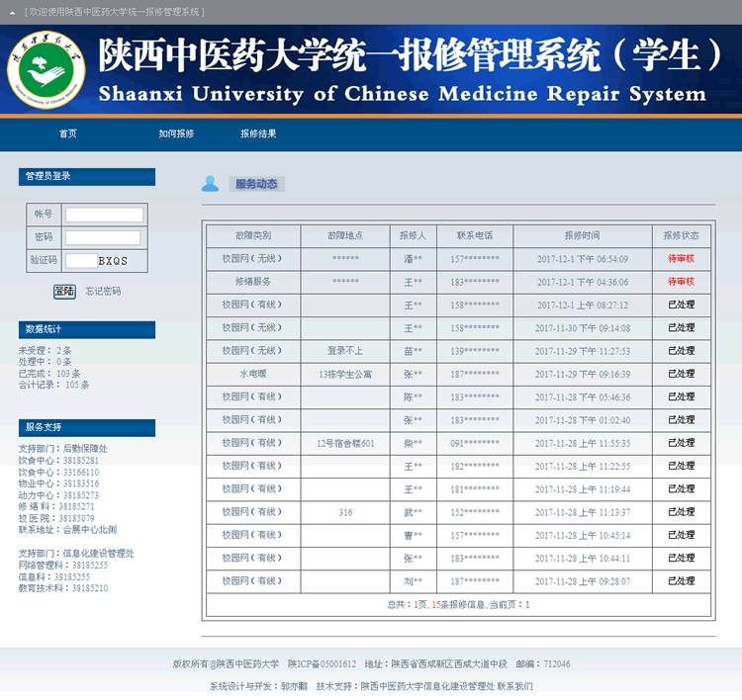Select the 联系电话 column header
742x700 pixels.
475,235
